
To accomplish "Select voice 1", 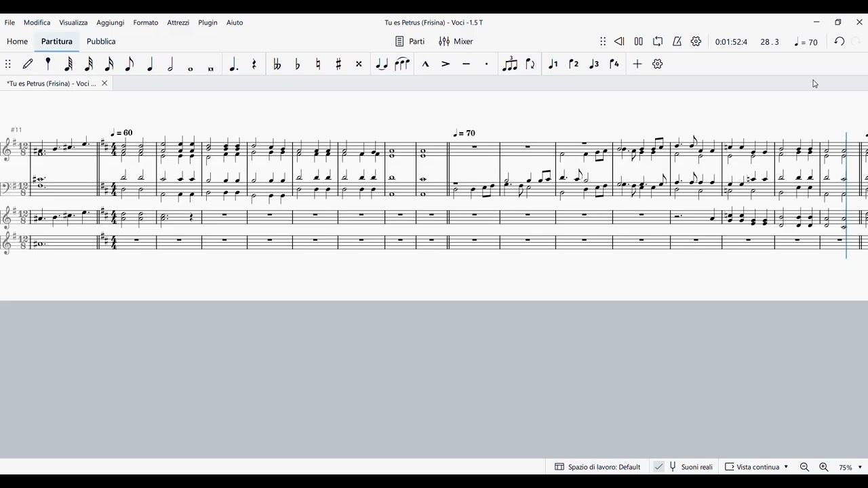I will (553, 64).
